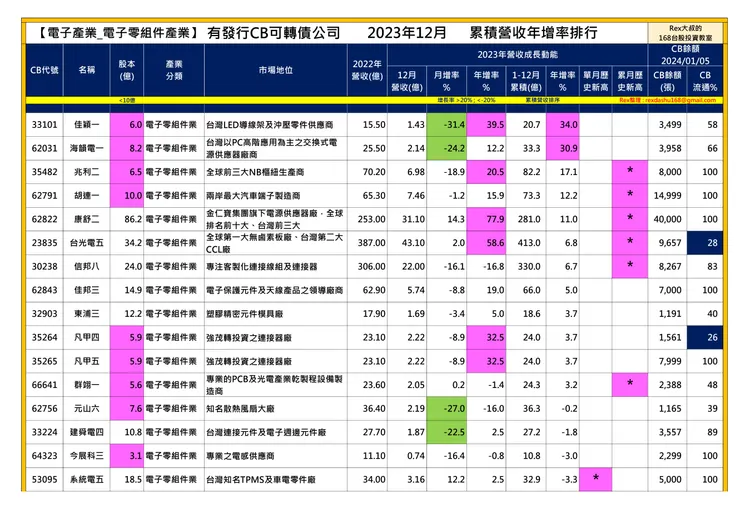The width and height of the screenshot is (740, 523).
Task: Click the pink 77.9 yearly growth cell
Action: 487,219
